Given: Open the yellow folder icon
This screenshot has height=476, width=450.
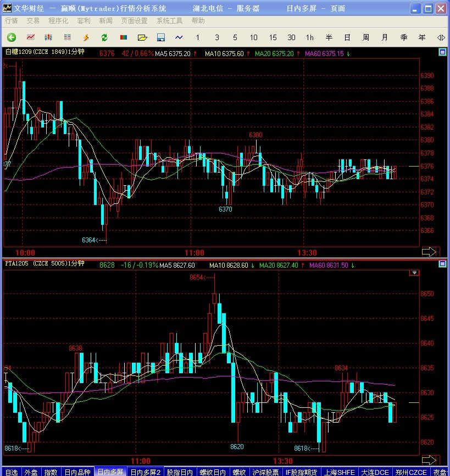Looking at the screenshot, I should coord(142,37).
